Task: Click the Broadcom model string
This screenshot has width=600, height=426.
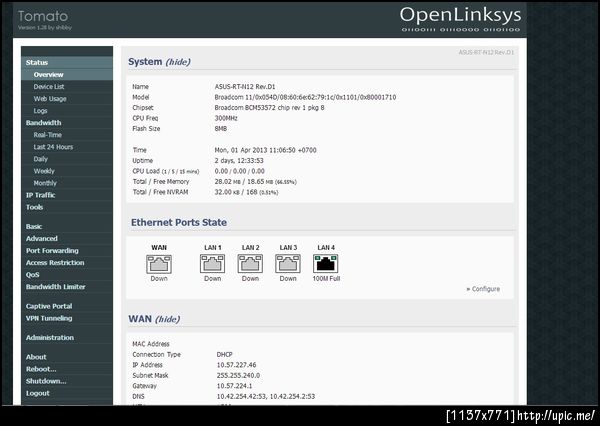Action: coord(305,97)
